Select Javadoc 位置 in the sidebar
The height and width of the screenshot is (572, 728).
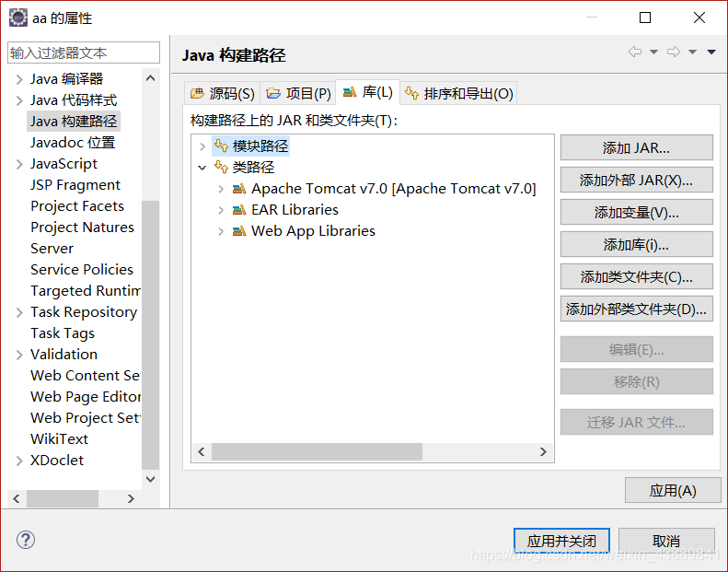73,142
